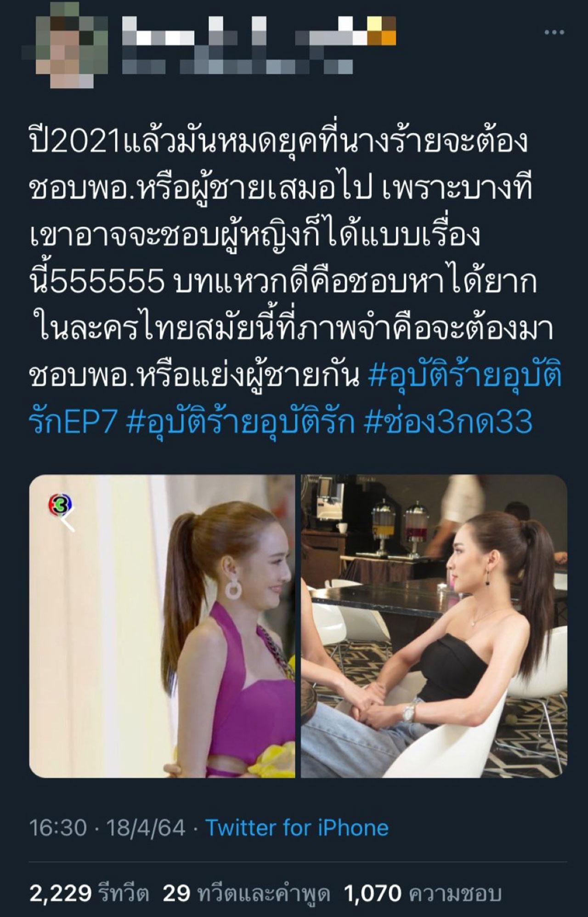This screenshot has height=917, width=588.
Task: Open the three-dot more options menu
Action: pyautogui.click(x=554, y=32)
